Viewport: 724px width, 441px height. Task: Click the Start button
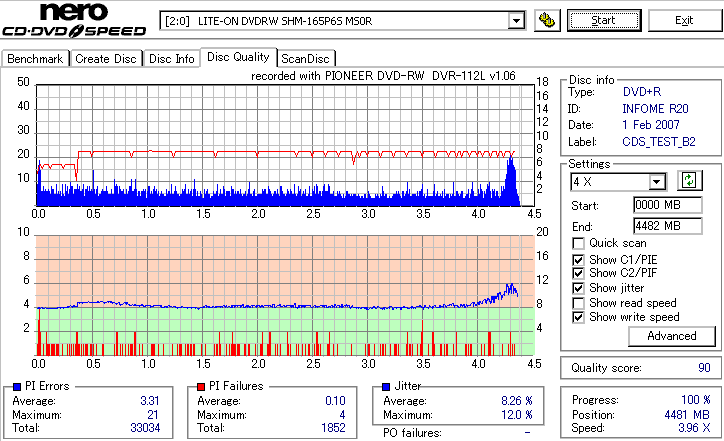604,21
